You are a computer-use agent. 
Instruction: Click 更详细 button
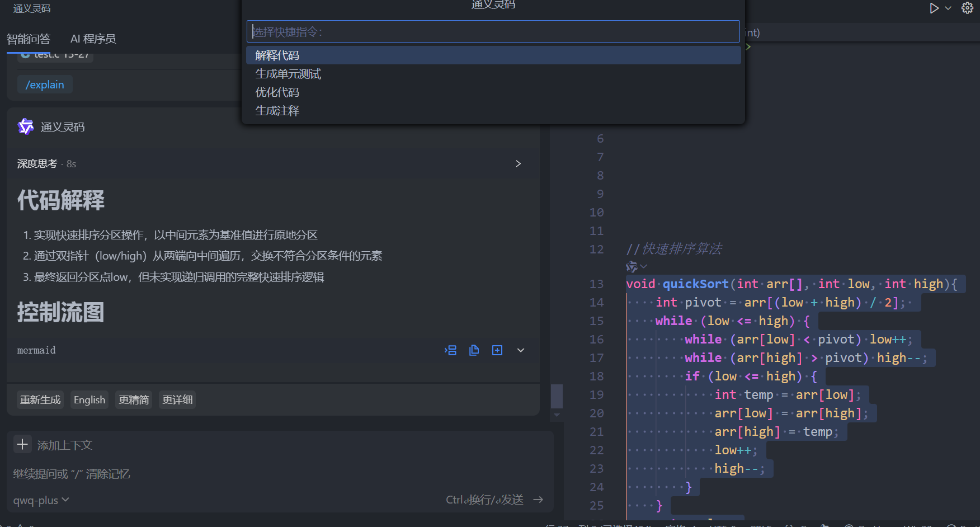click(177, 399)
